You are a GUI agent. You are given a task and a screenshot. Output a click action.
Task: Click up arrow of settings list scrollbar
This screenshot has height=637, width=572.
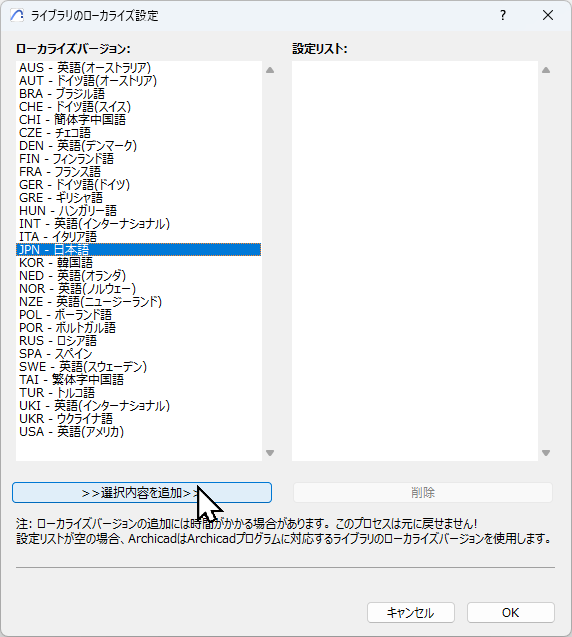pyautogui.click(x=546, y=70)
